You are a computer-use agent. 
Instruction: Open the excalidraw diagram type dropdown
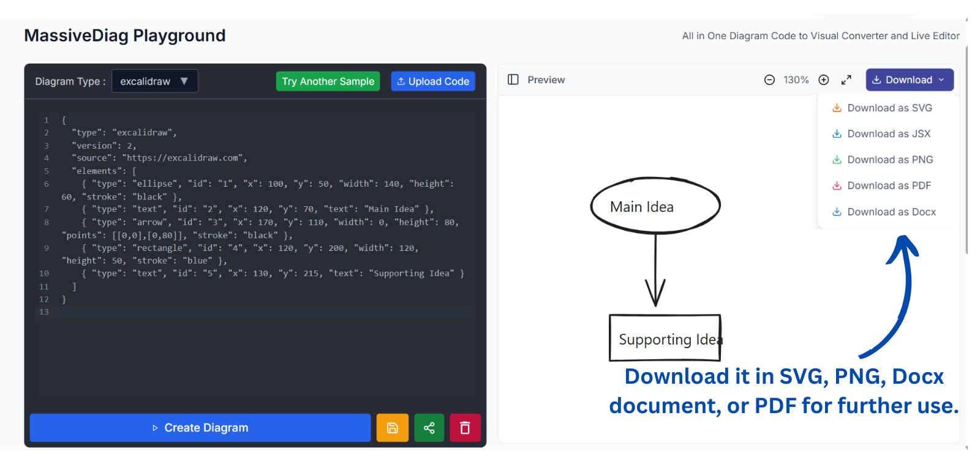point(154,81)
